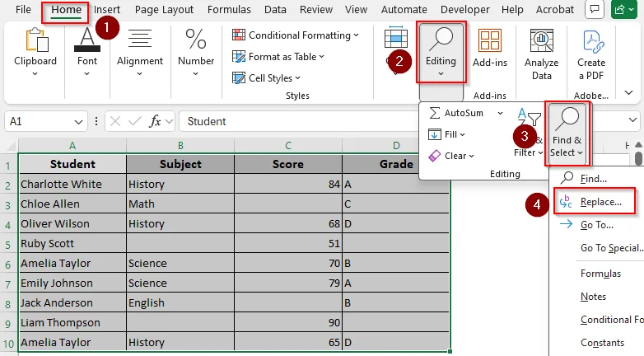This screenshot has width=644, height=356.
Task: Open the Clipboard group
Action: pos(35,52)
